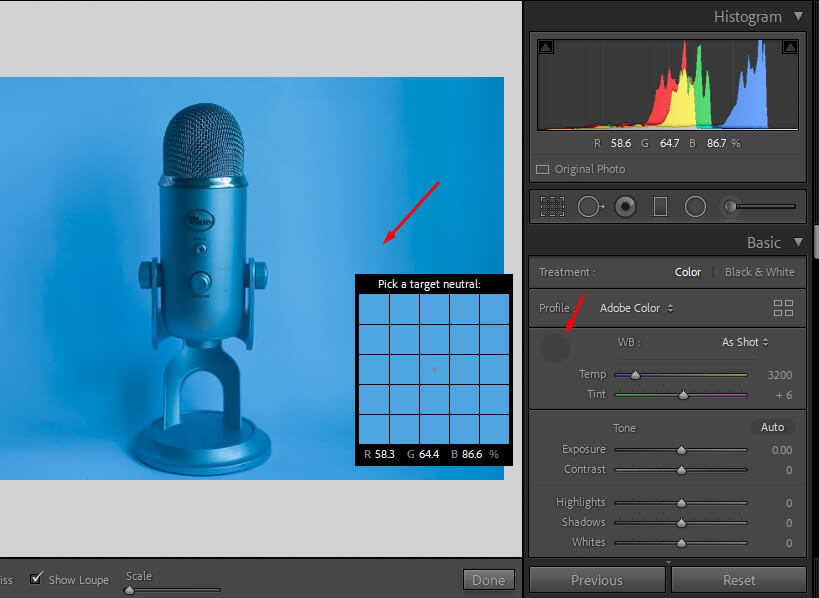Click the Exposure value 0.00 field
Image resolution: width=819 pixels, height=598 pixels.
click(781, 450)
